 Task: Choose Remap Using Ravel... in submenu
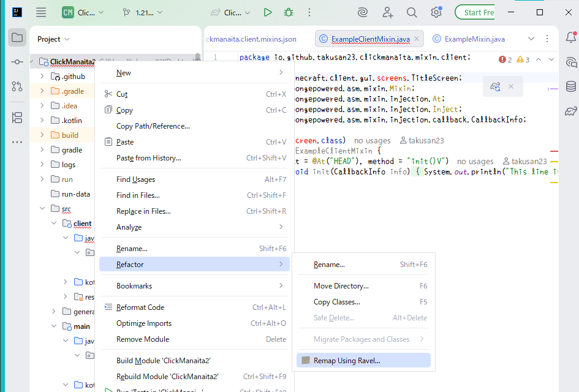click(347, 361)
